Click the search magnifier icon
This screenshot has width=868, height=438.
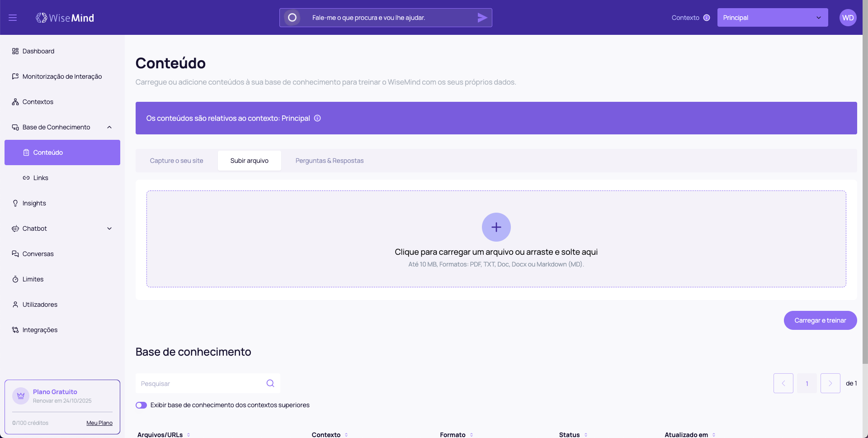coord(270,383)
